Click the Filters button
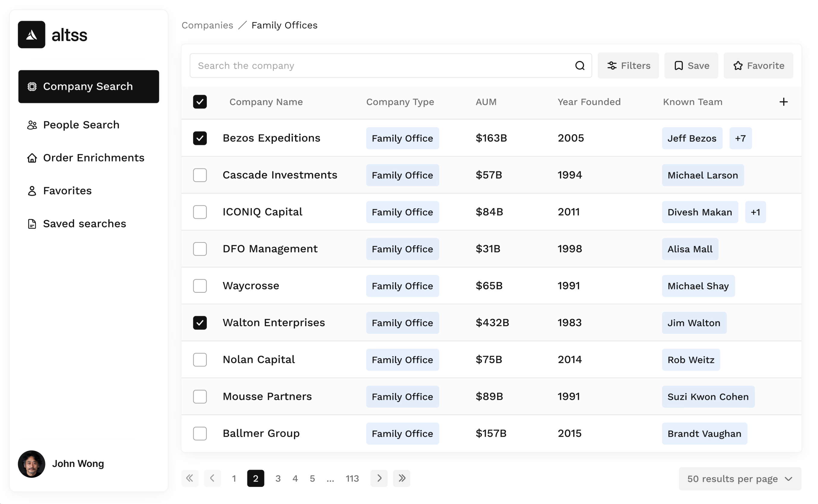818x504 pixels. [628, 66]
